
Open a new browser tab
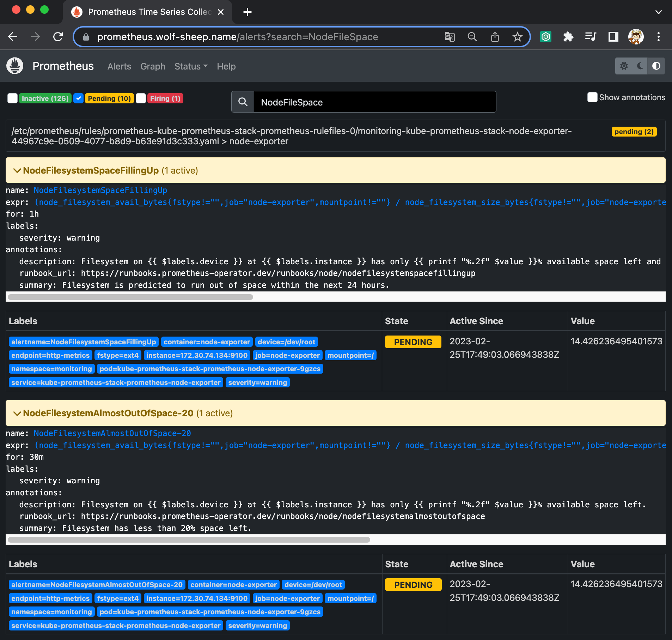(x=248, y=12)
